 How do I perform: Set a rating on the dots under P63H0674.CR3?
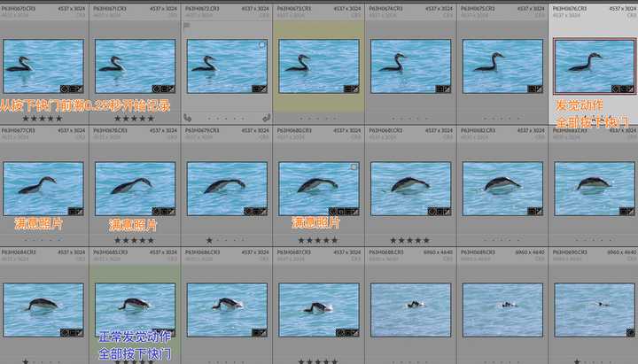click(410, 119)
